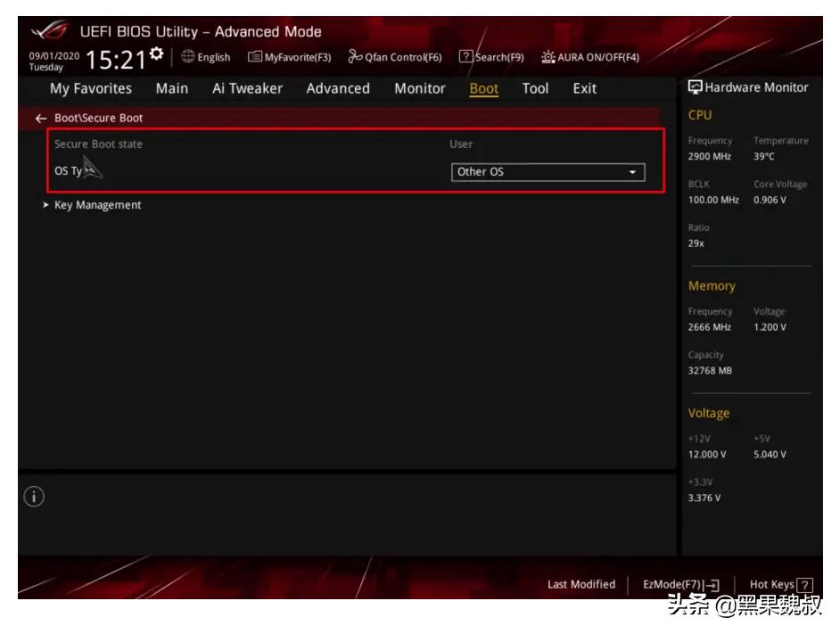The width and height of the screenshot is (840, 634).
Task: Click the CPU section heading
Action: (x=700, y=115)
